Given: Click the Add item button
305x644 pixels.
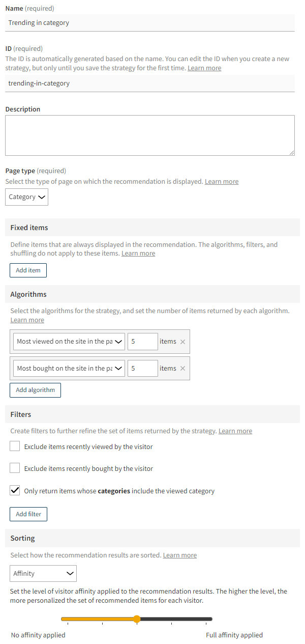Looking at the screenshot, I should [x=28, y=270].
